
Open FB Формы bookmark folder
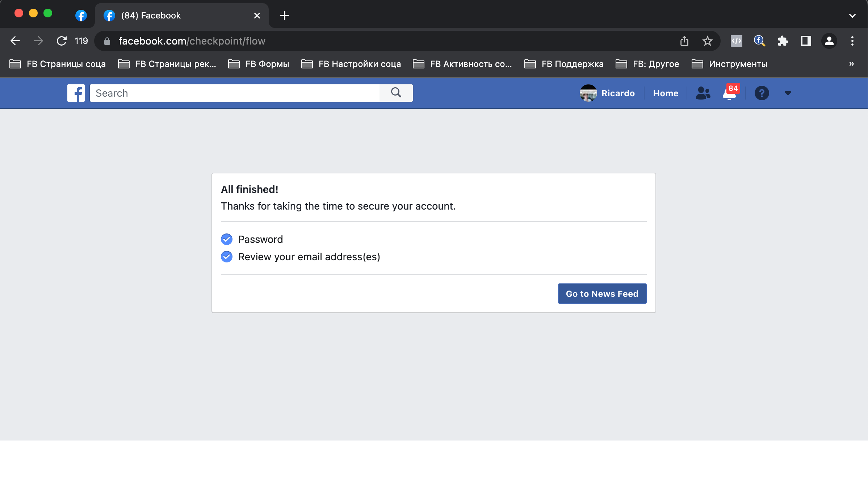tap(259, 64)
